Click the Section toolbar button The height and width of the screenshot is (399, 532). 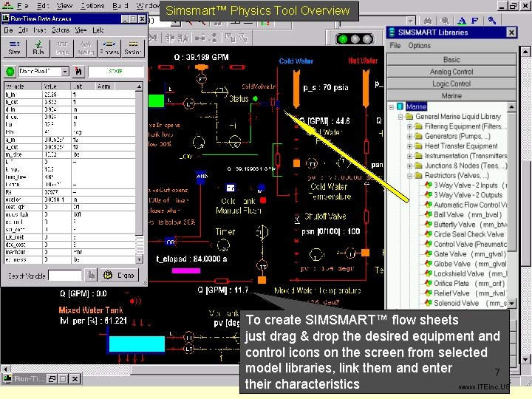[x=133, y=48]
